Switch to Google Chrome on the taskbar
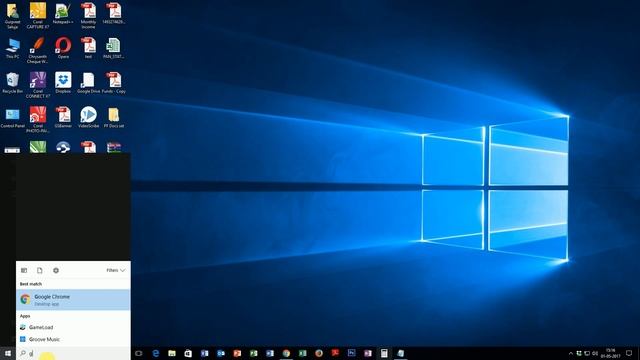 click(286, 353)
